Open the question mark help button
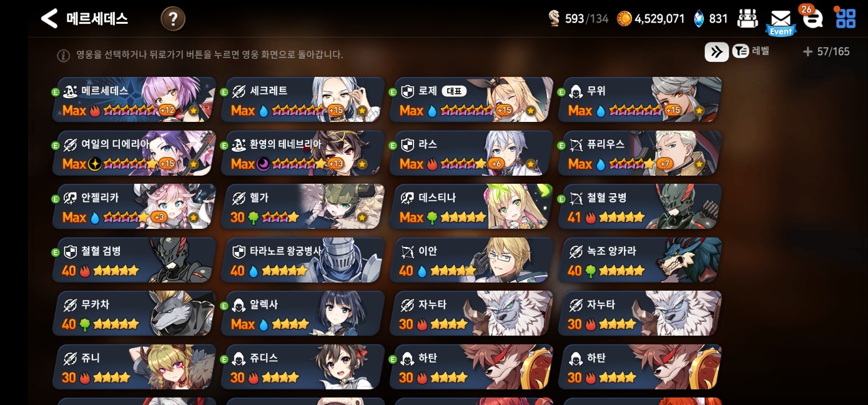The image size is (868, 405). coord(173,19)
